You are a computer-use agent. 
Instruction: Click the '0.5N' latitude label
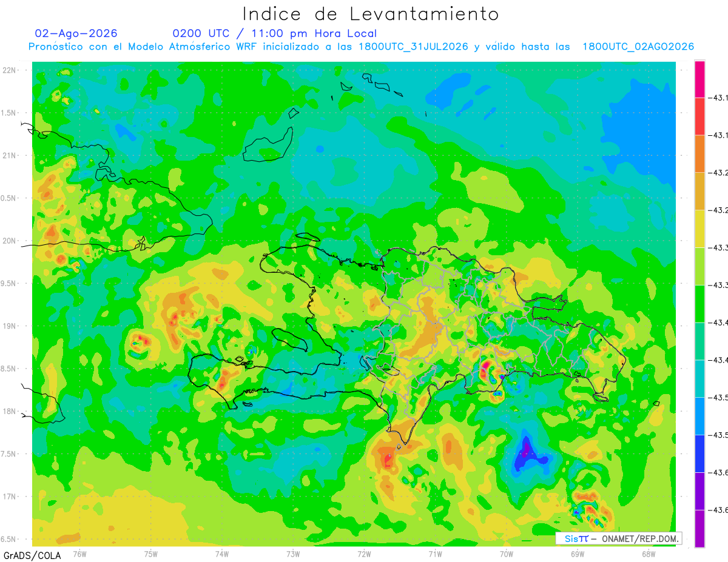[9, 198]
